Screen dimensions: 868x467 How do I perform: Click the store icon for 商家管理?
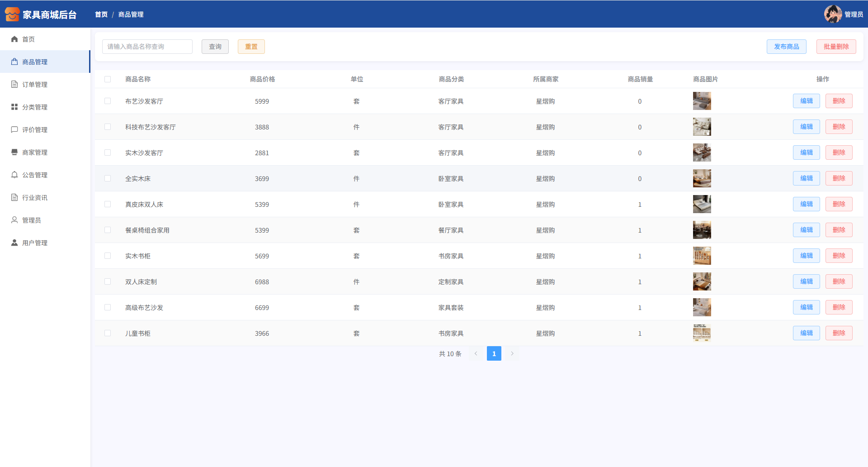click(x=14, y=152)
